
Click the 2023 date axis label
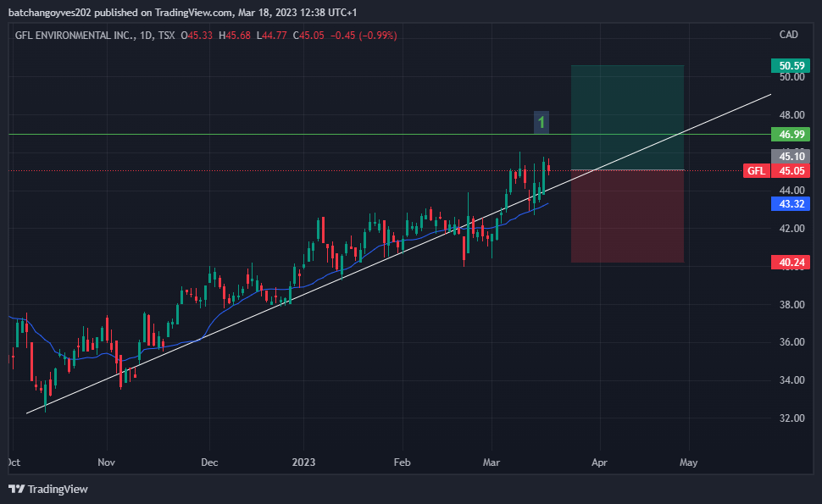pyautogui.click(x=303, y=462)
